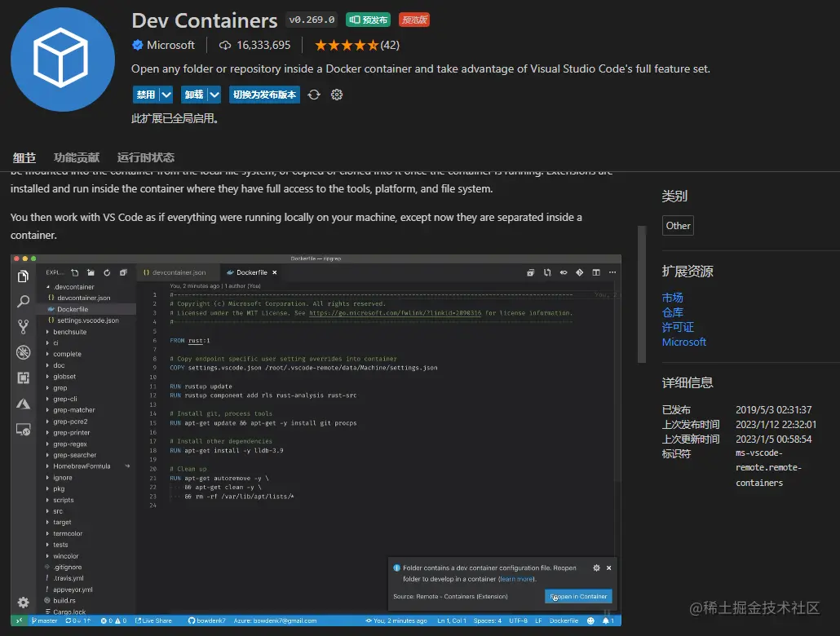In embedded screenshot, close the notification popup

coord(608,568)
